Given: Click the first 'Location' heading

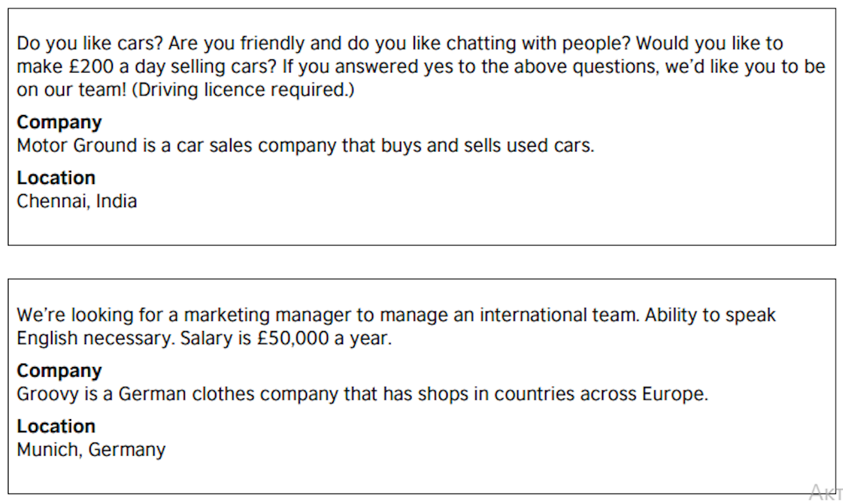Looking at the screenshot, I should 56,178.
